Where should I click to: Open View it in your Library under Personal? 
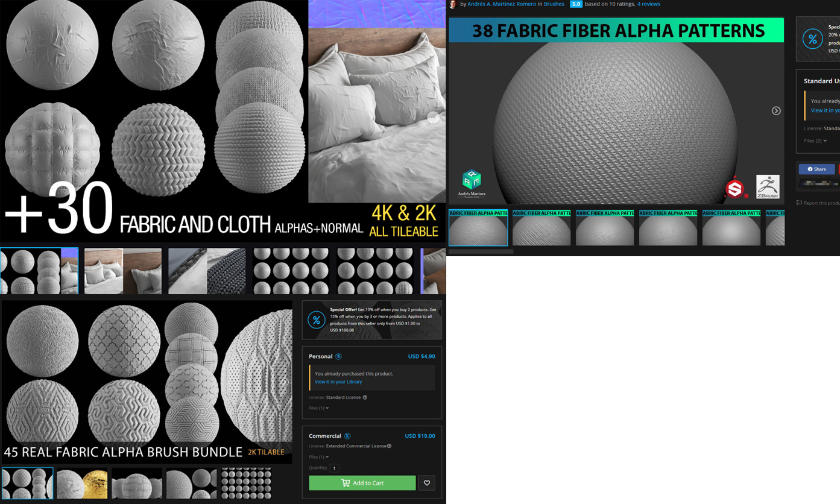(x=338, y=382)
